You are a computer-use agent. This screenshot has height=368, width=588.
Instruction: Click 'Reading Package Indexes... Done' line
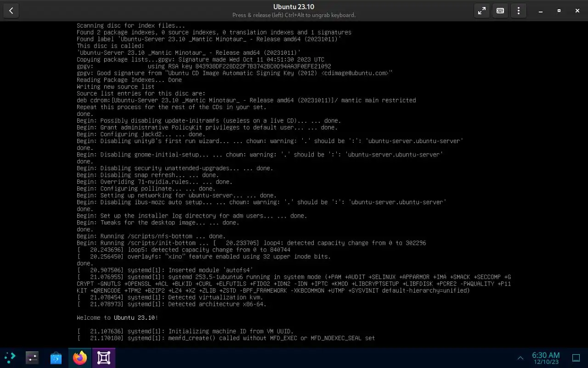point(130,80)
